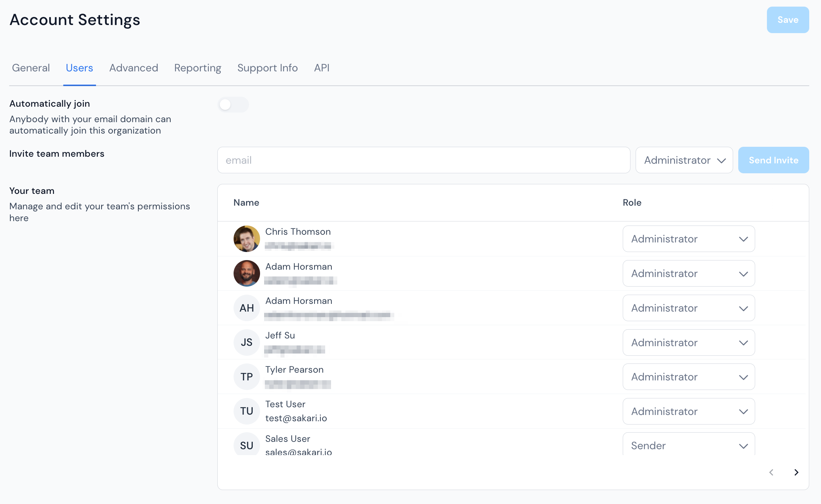Click test@sakari.io email text
The height and width of the screenshot is (504, 821).
click(296, 418)
